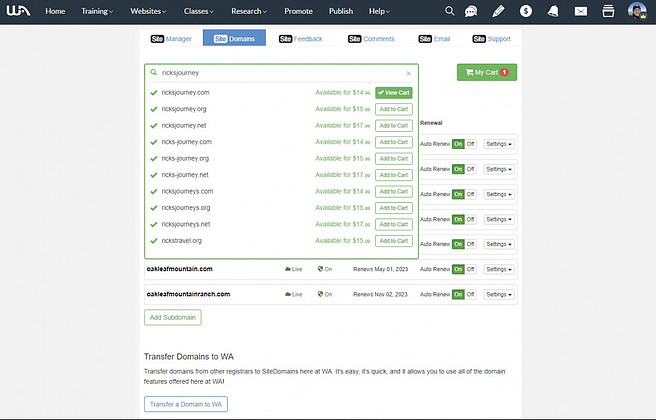Open My Cart button
Image resolution: width=656 pixels, height=420 pixels.
(487, 72)
